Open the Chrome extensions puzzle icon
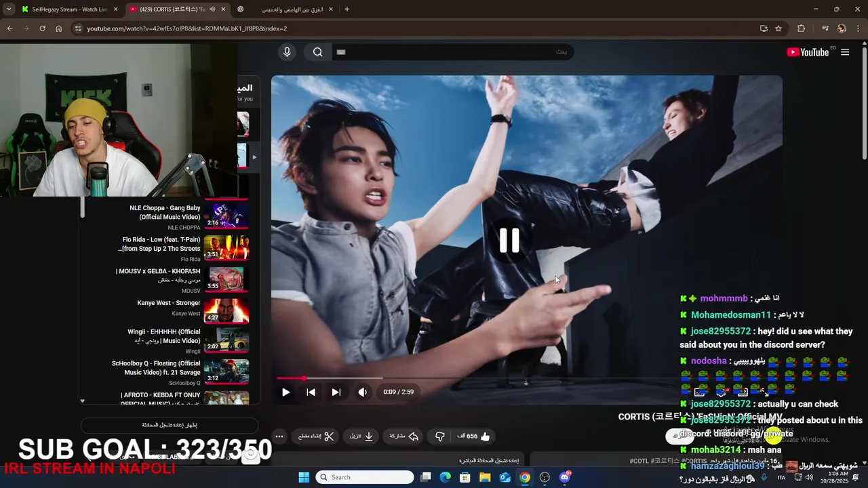 [x=801, y=28]
